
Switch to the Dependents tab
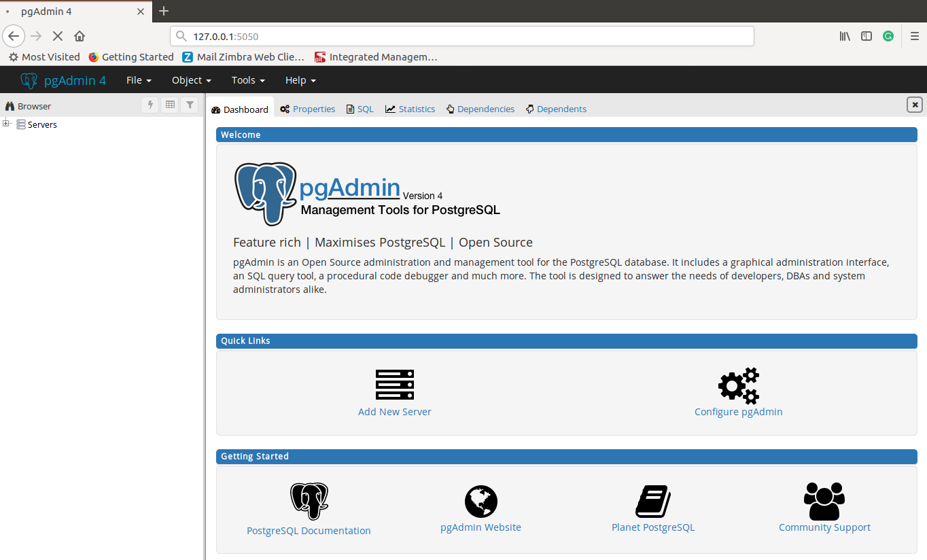pyautogui.click(x=556, y=109)
